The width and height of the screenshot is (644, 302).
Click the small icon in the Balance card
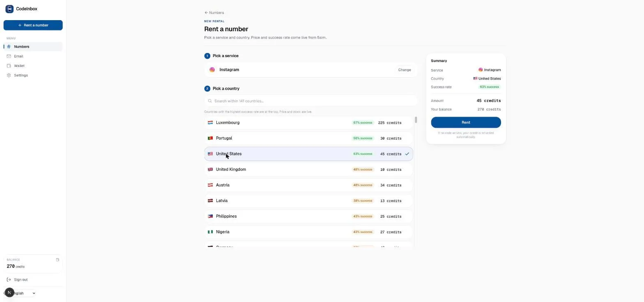coord(57,260)
